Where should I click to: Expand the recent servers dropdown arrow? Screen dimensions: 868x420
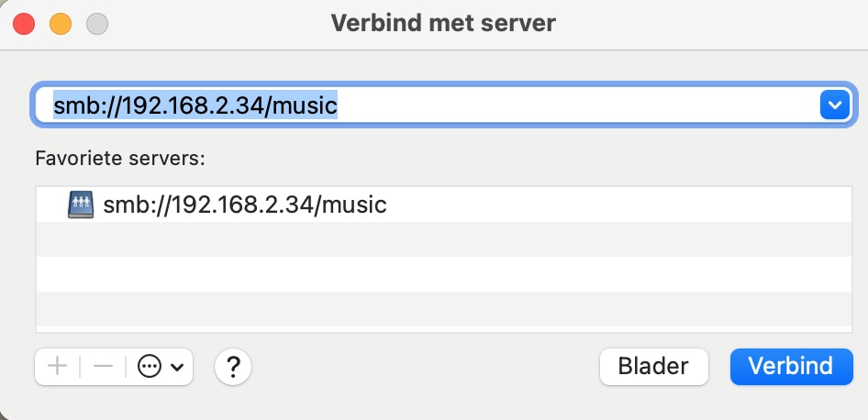tap(835, 105)
